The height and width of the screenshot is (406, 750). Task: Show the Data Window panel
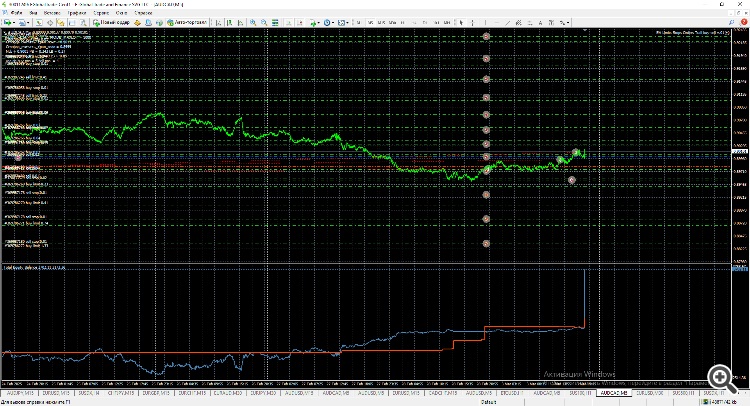pos(50,22)
